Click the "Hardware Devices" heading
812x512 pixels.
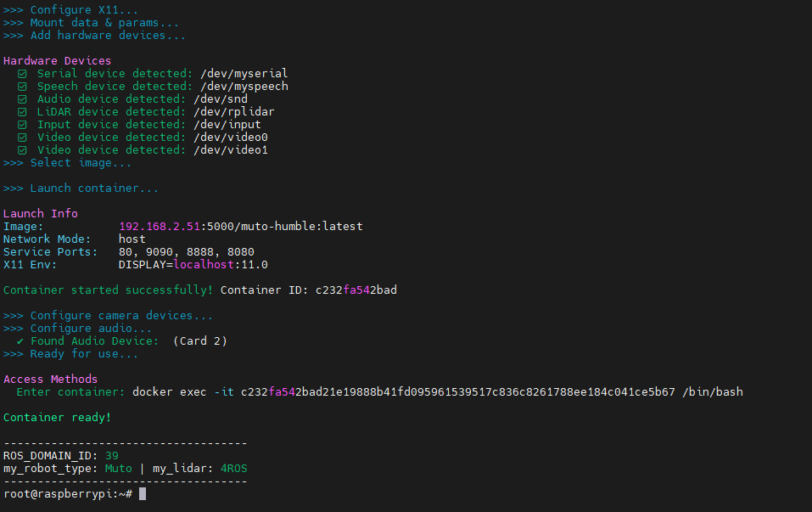tap(57, 60)
